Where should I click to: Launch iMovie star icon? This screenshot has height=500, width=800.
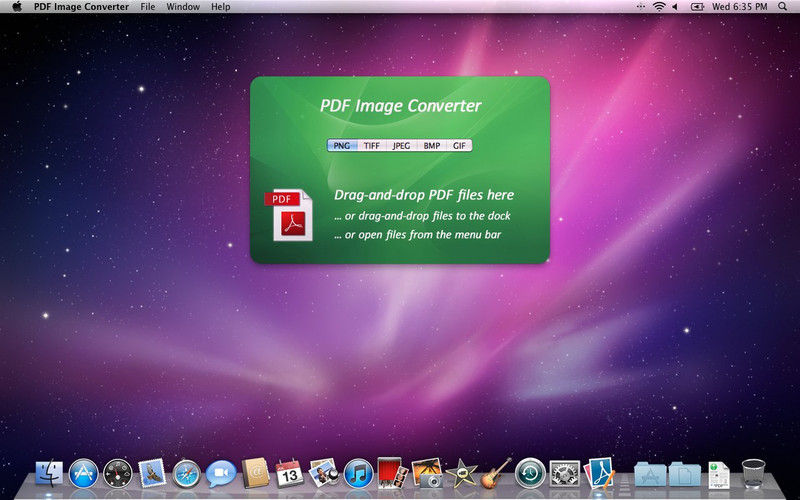(x=461, y=474)
